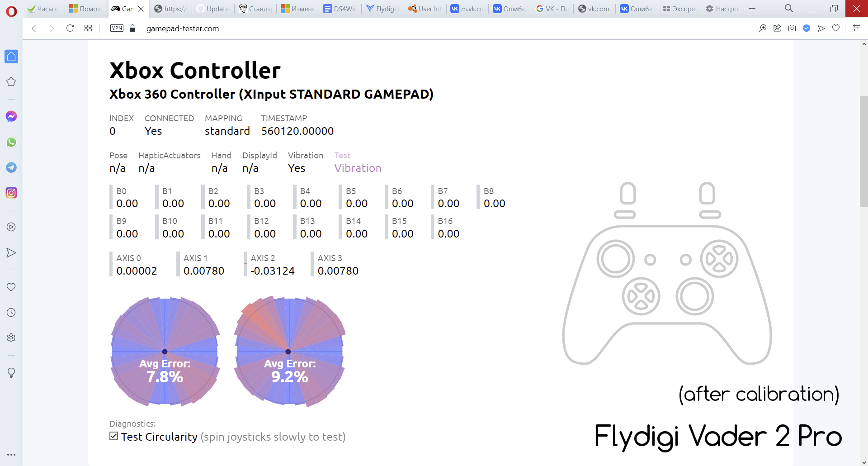Add page to bookmarks heart in address bar
The width and height of the screenshot is (868, 466).
pyautogui.click(x=836, y=29)
